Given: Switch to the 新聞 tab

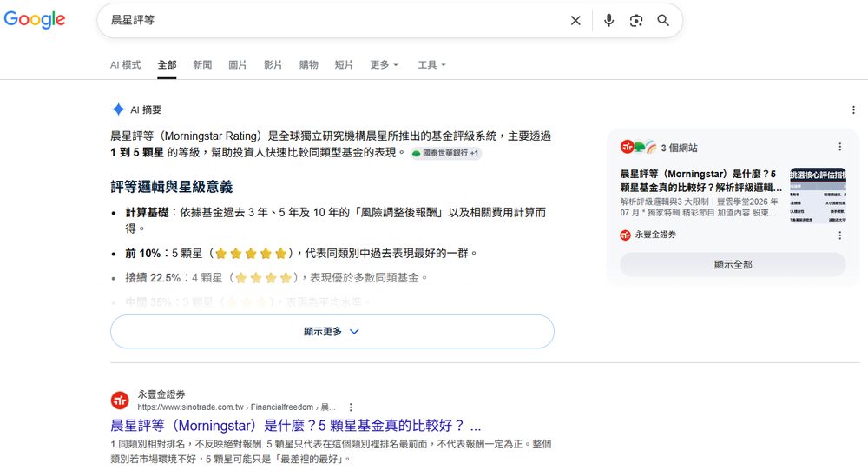Looking at the screenshot, I should 202,65.
